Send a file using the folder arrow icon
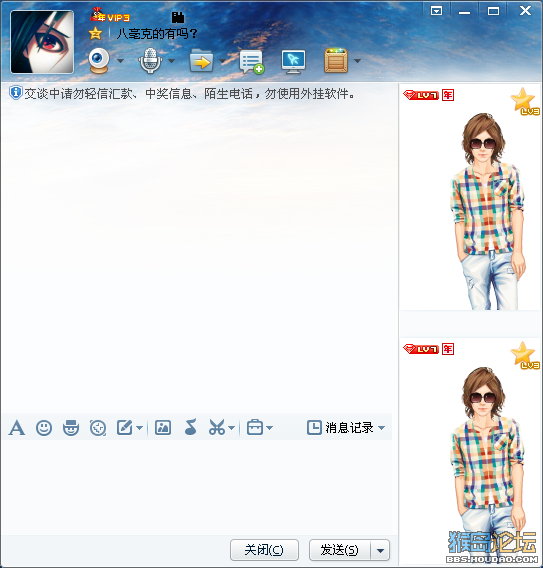 point(201,61)
